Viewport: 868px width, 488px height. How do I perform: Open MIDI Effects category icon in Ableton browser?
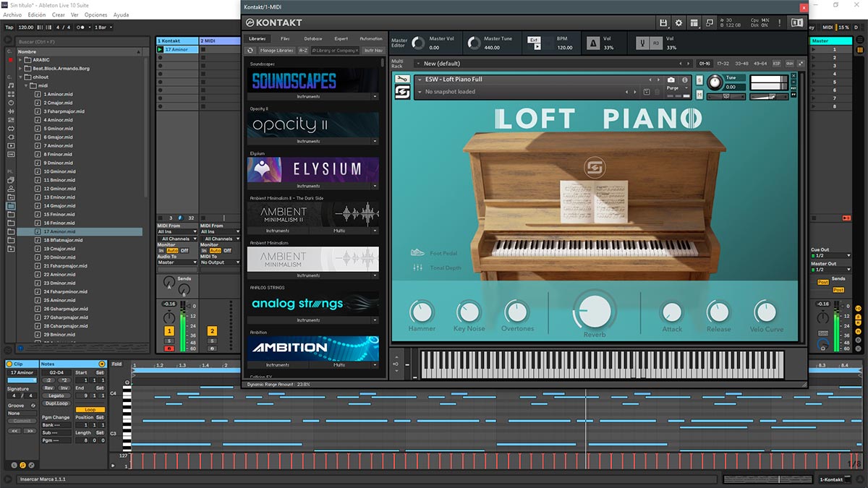click(11, 120)
